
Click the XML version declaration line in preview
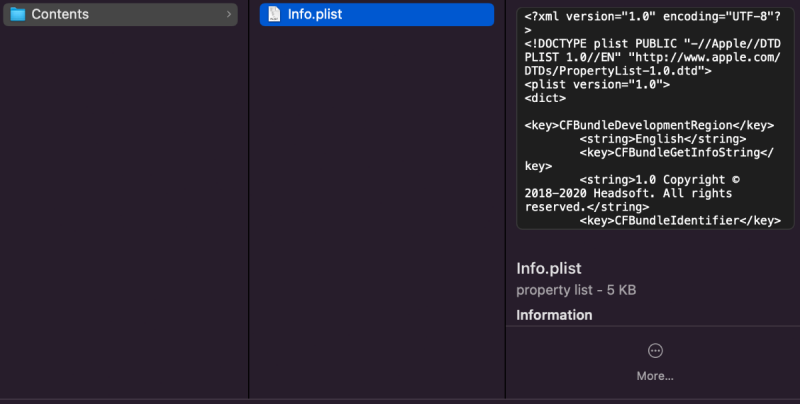[x=638, y=17]
